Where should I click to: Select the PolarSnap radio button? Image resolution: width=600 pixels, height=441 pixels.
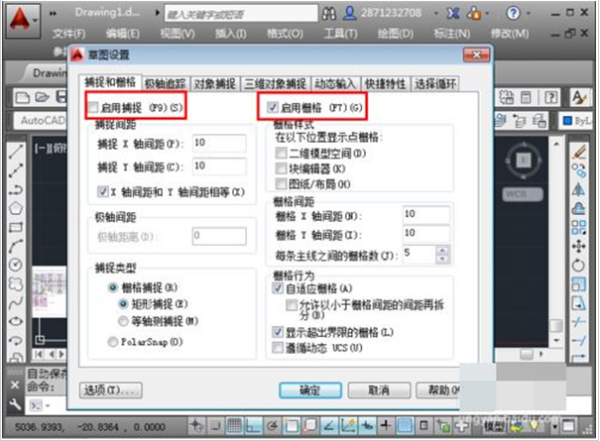click(x=113, y=341)
